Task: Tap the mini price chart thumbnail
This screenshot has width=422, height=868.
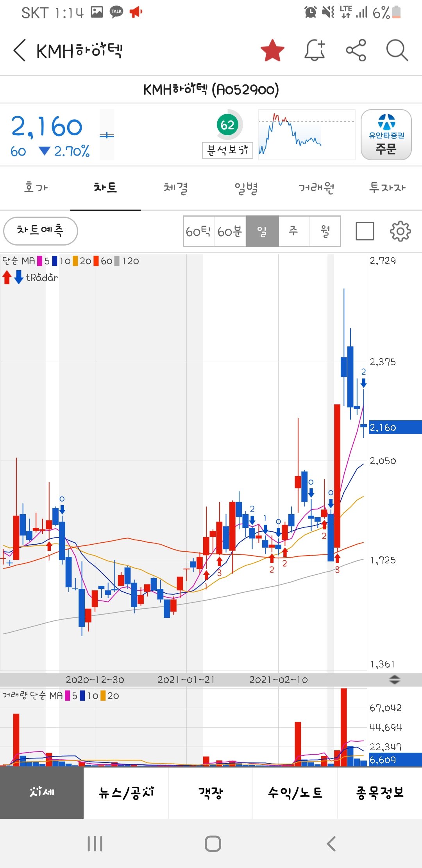Action: pos(307,135)
